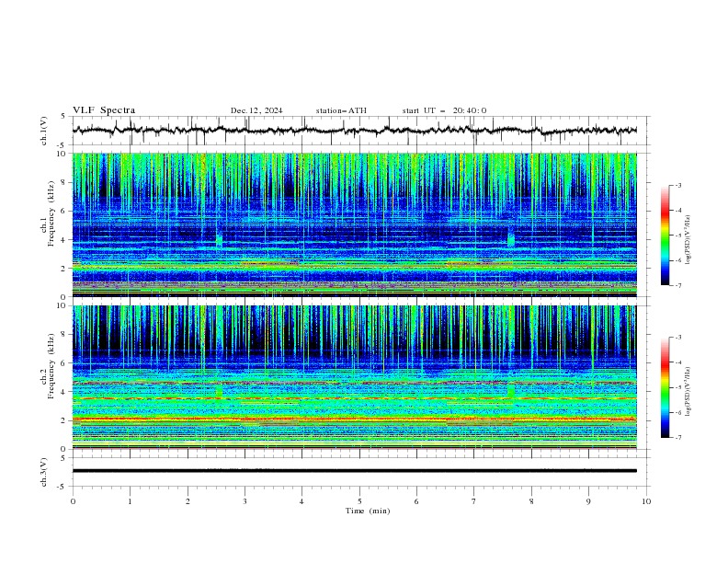Image resolution: width=728 pixels, height=563 pixels.
Task: Click the log(PSD) label beside ch.2 colorbar
Action: click(x=688, y=392)
